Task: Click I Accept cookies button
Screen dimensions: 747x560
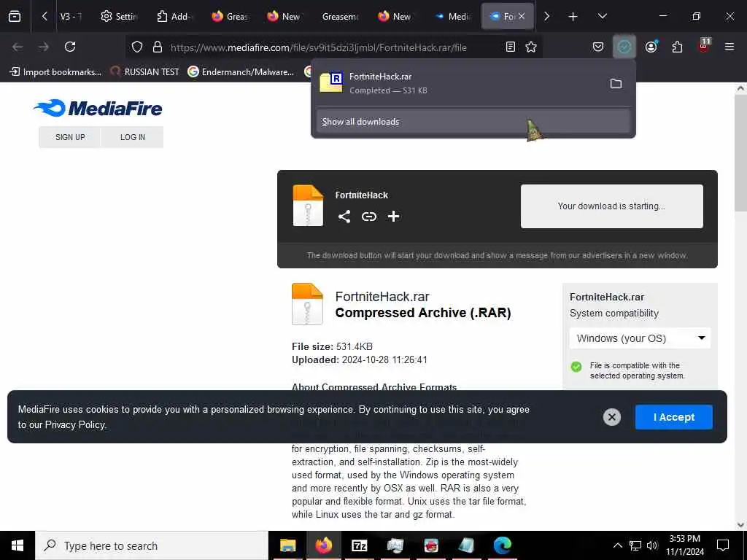Action: pyautogui.click(x=673, y=417)
